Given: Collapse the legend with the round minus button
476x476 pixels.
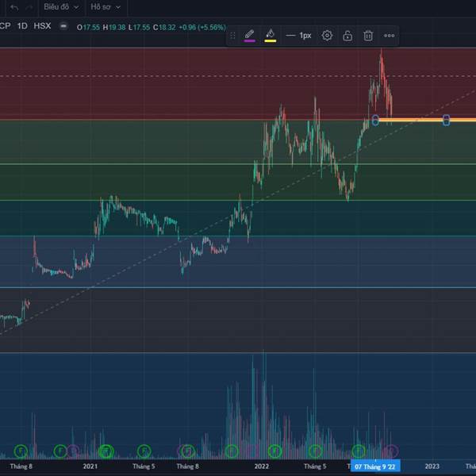Looking at the screenshot, I should pyautogui.click(x=63, y=27).
